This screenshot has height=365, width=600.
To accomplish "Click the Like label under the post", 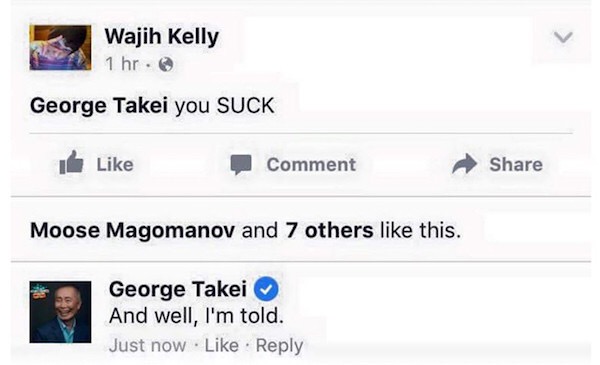I will coord(115,165).
